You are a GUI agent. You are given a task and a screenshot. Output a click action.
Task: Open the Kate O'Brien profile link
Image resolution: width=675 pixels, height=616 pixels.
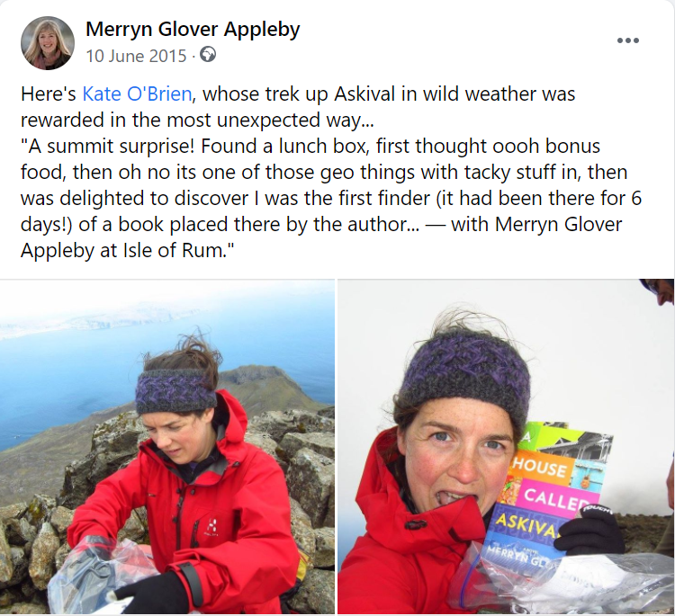coord(137,94)
